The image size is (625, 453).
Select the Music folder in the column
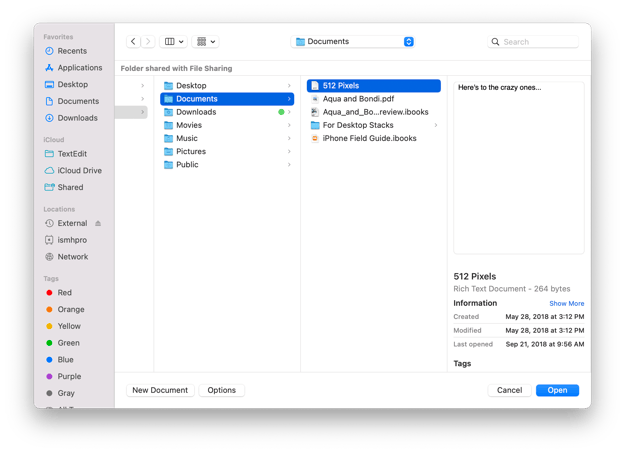227,138
